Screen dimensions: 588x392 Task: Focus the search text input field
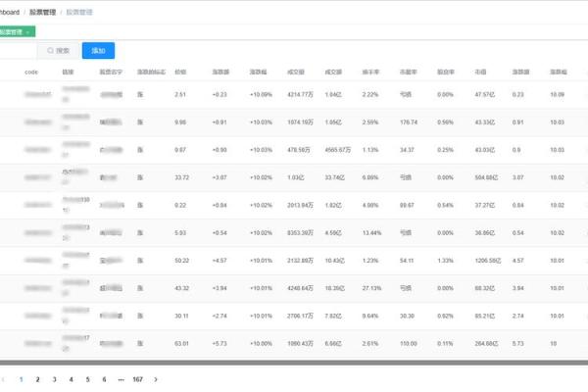pyautogui.click(x=18, y=51)
